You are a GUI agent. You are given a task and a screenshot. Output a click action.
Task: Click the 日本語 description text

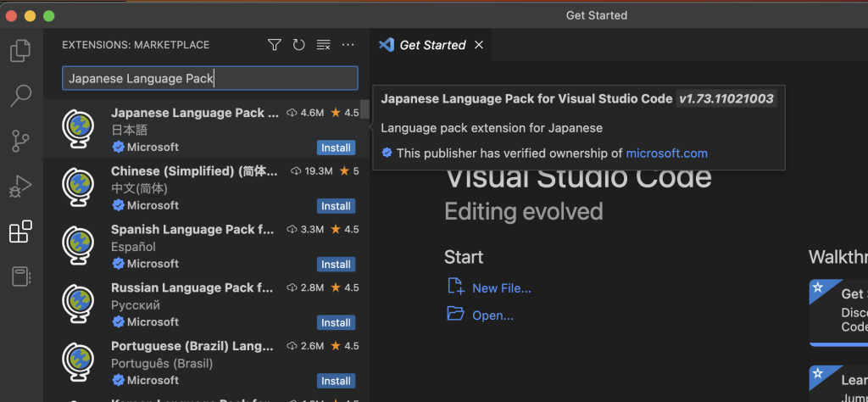click(130, 130)
